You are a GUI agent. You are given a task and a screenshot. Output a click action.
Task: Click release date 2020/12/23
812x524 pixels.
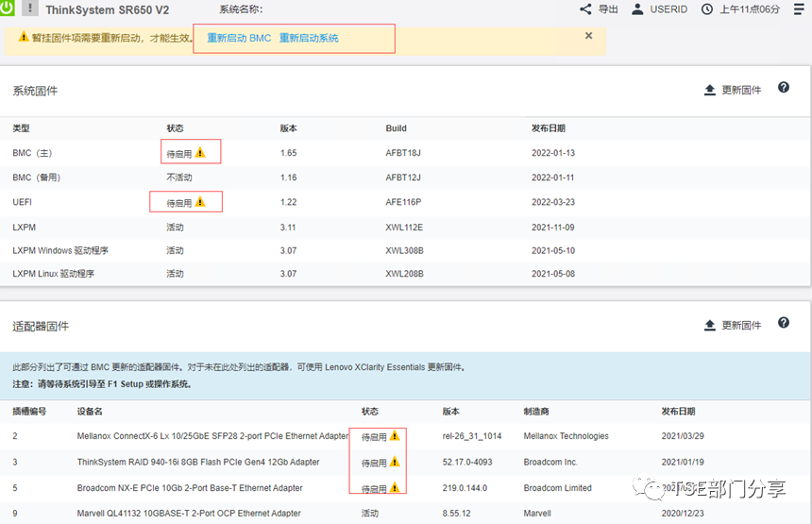pyautogui.click(x=683, y=513)
